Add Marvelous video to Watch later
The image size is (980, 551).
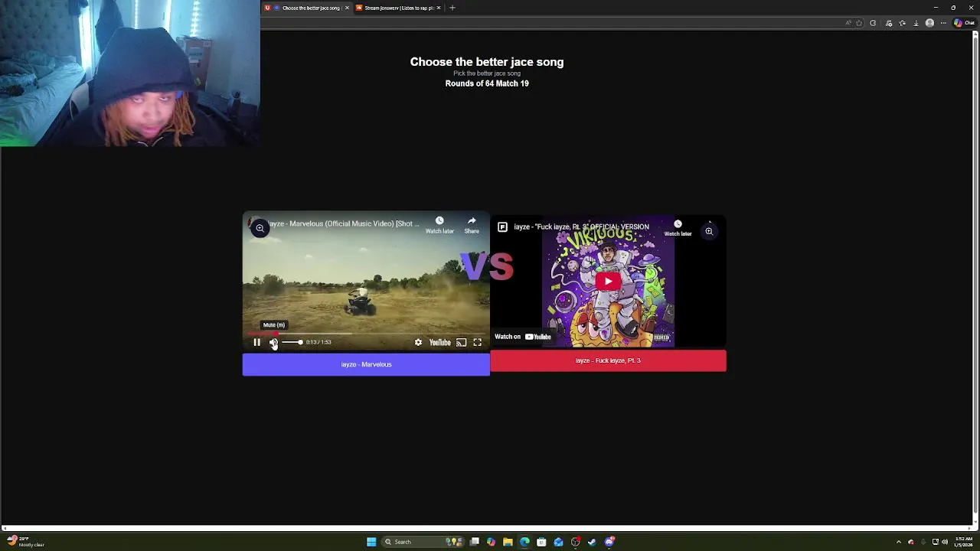pyautogui.click(x=439, y=225)
